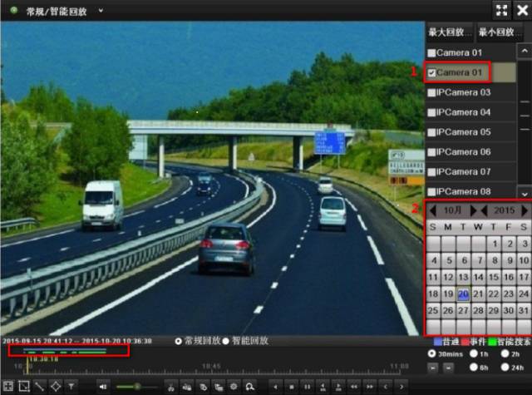The width and height of the screenshot is (532, 395).
Task: Go to next month in calendar
Action: [474, 210]
